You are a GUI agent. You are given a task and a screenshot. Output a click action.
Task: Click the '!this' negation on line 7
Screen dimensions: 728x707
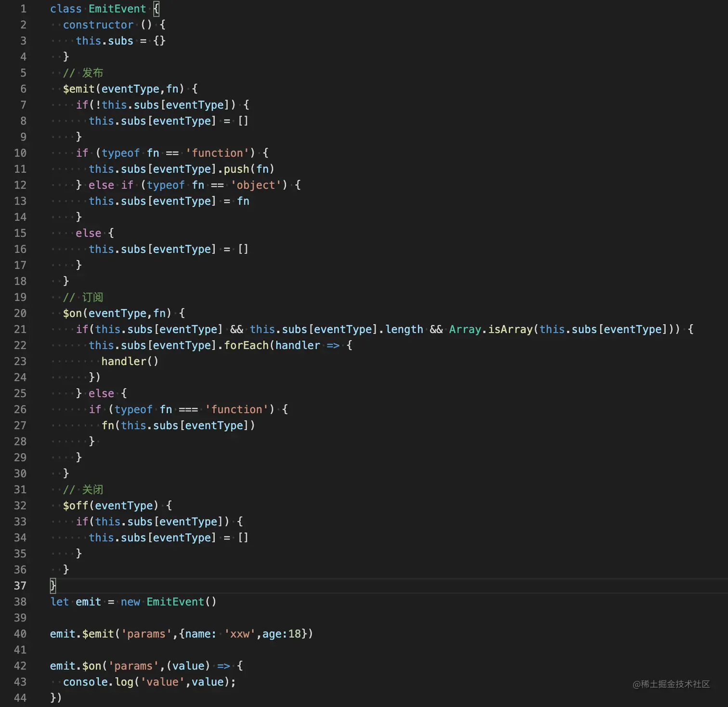111,105
